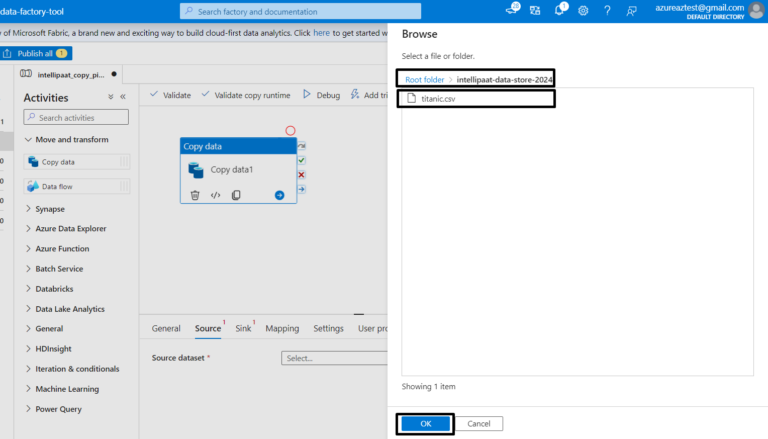Image resolution: width=768 pixels, height=439 pixels.
Task: Open the help question mark icon
Action: pos(607,10)
